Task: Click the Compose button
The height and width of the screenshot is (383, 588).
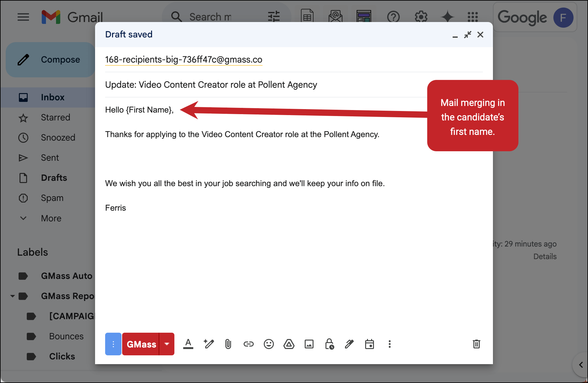Action: pyautogui.click(x=50, y=60)
